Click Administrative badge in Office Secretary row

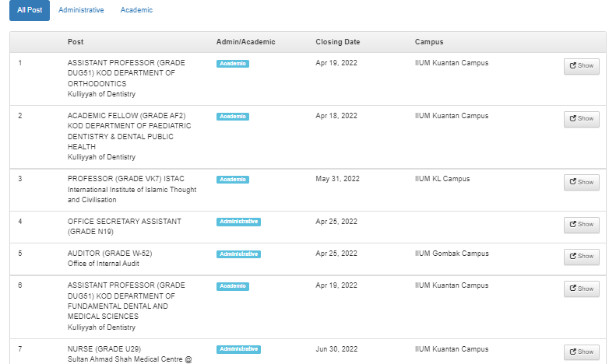238,222
